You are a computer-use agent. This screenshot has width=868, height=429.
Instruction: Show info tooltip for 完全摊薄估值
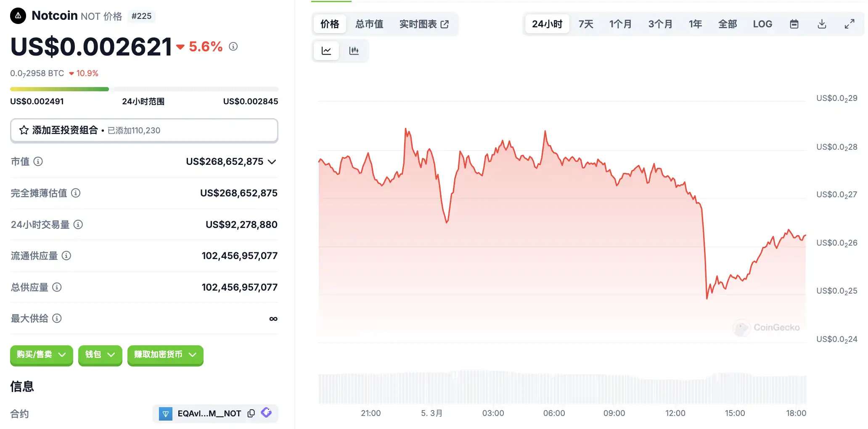(76, 193)
